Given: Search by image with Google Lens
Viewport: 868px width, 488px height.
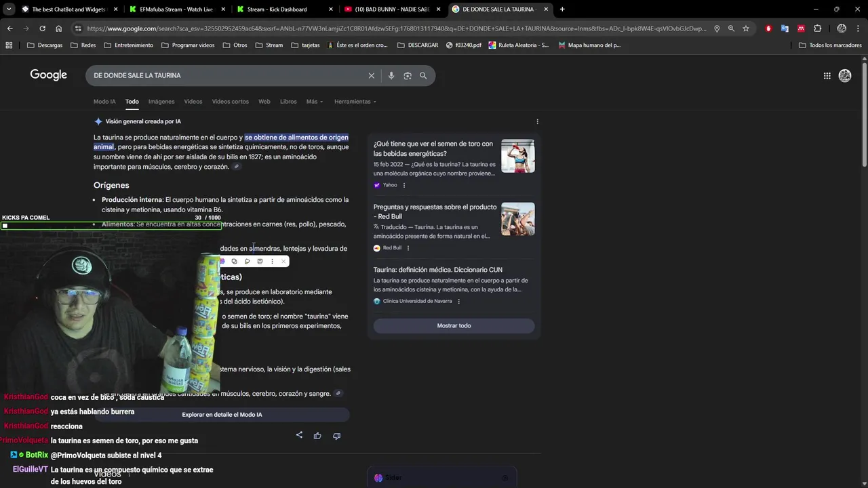Looking at the screenshot, I should (408, 75).
